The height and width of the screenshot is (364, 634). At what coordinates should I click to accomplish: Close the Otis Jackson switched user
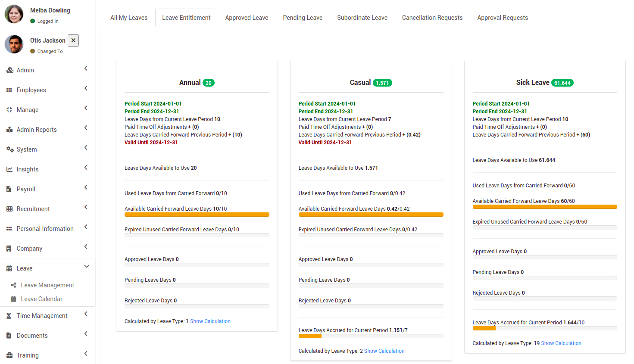73,40
